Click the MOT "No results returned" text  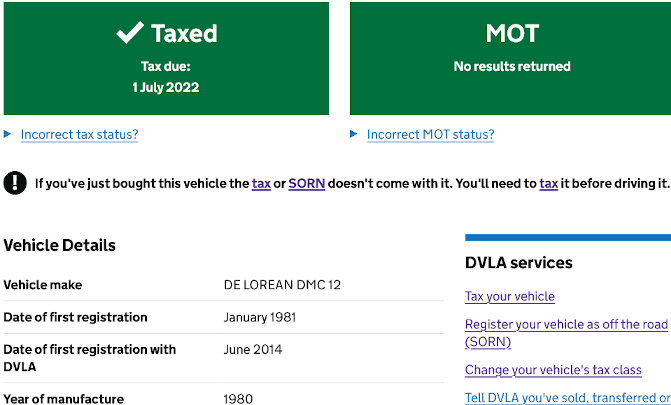click(512, 66)
